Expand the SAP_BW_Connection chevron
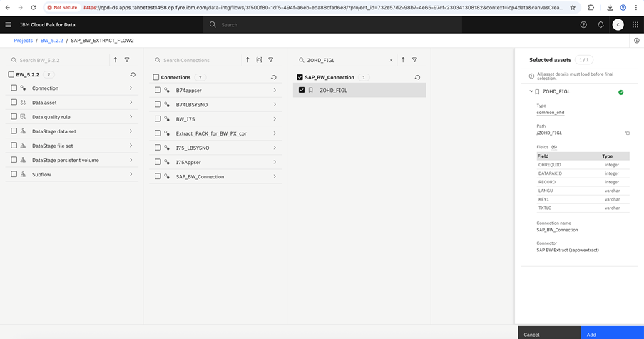 pos(275,176)
